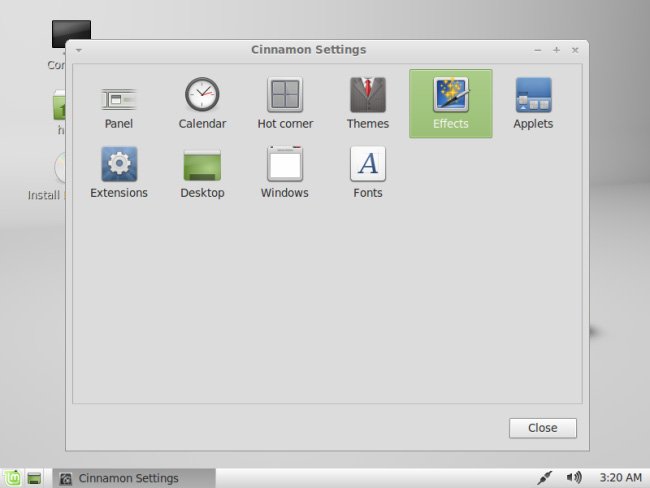Click the Close button in settings dialog

543,428
